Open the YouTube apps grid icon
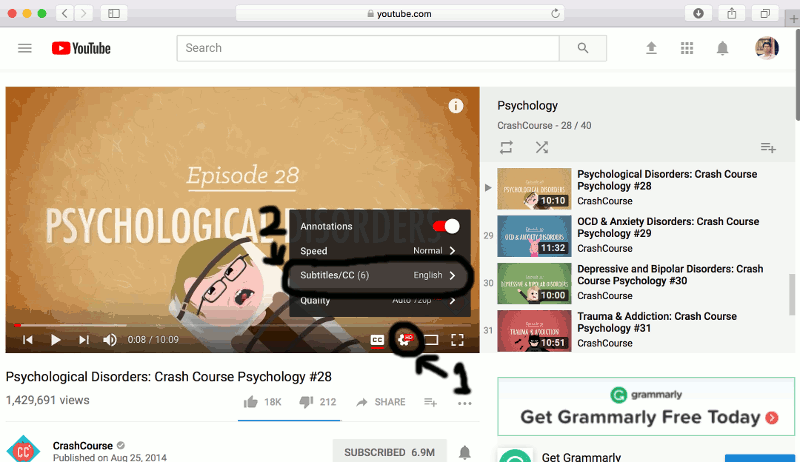 point(687,48)
